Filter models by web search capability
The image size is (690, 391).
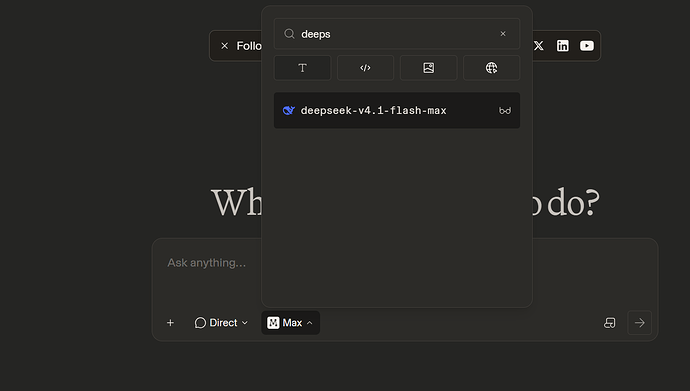click(x=492, y=68)
